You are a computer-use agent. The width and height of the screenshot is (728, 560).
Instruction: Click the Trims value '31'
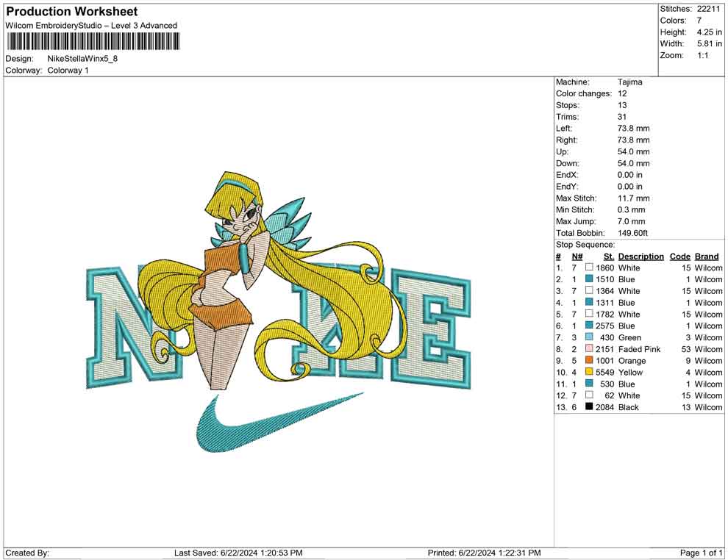[x=621, y=117]
